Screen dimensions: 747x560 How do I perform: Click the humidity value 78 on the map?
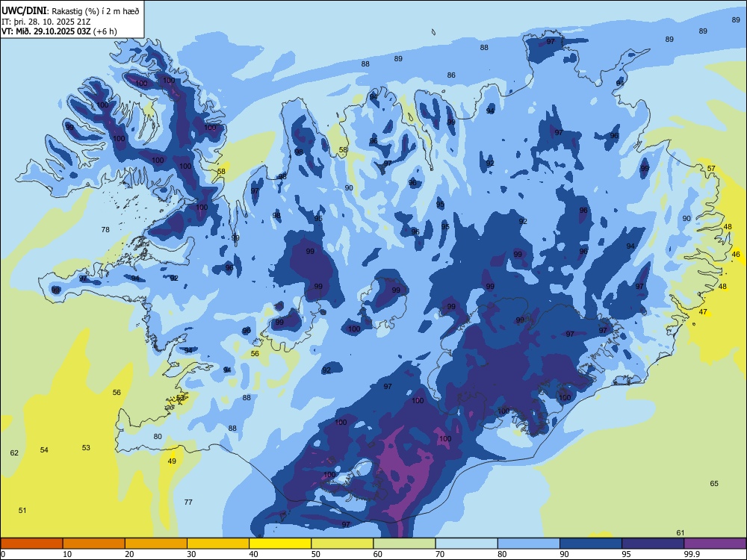click(105, 229)
